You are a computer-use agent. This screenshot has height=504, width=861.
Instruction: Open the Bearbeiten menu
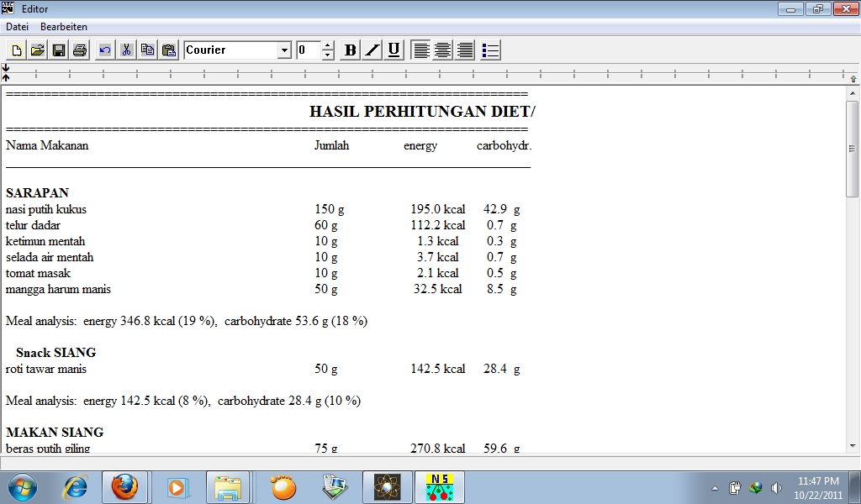pos(64,26)
